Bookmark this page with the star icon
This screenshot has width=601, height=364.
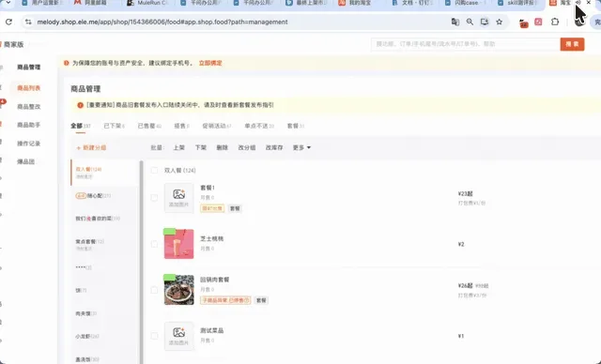499,22
